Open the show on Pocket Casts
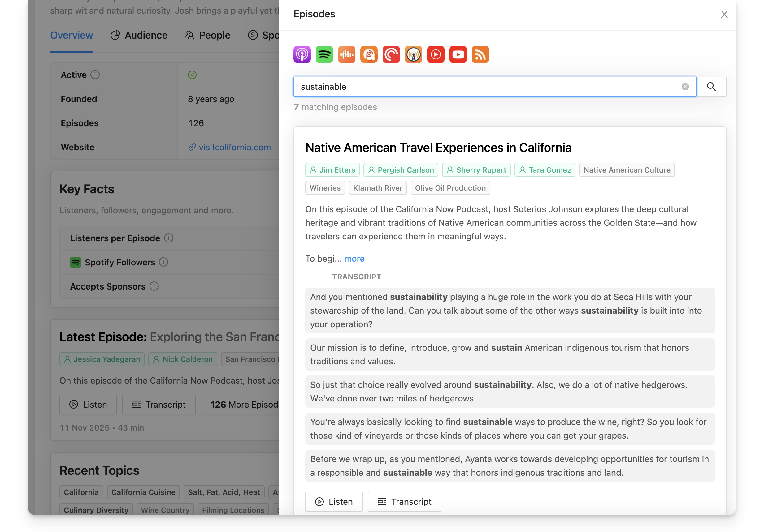This screenshot has width=764, height=532. [391, 54]
